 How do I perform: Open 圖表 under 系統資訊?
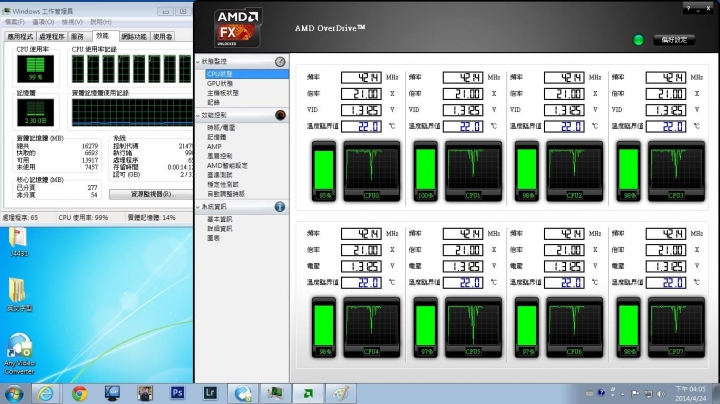click(x=214, y=238)
